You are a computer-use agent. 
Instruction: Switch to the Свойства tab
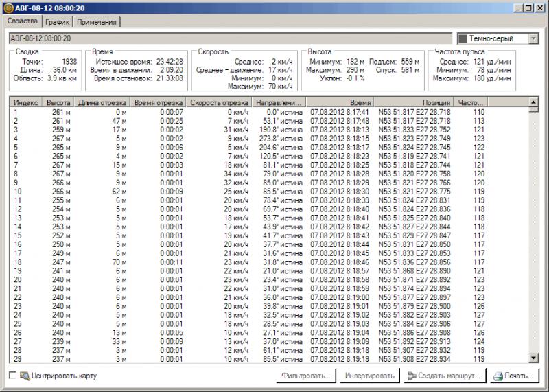coord(23,21)
